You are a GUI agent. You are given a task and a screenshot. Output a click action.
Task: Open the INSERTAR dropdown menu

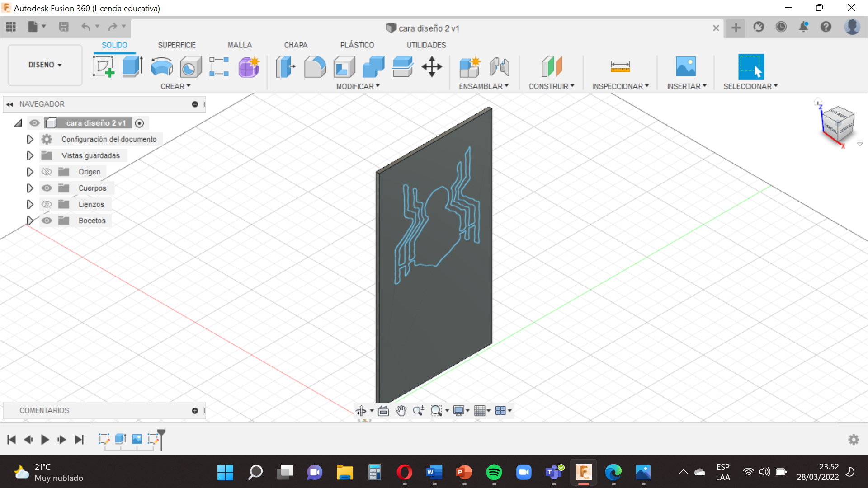pyautogui.click(x=687, y=86)
